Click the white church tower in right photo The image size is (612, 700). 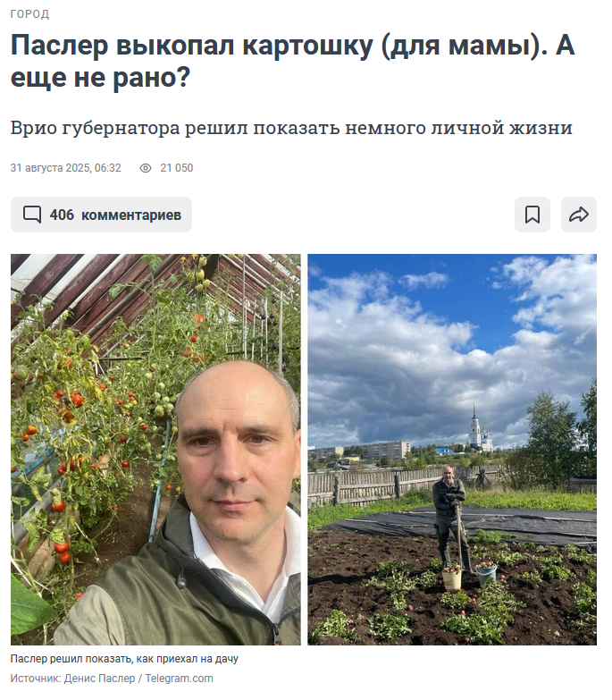tap(474, 428)
